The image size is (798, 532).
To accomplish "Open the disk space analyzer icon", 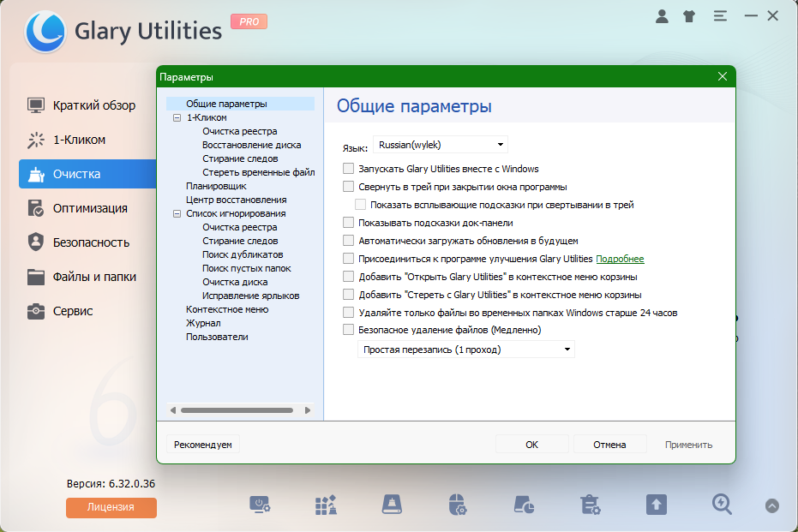I will click(x=524, y=505).
